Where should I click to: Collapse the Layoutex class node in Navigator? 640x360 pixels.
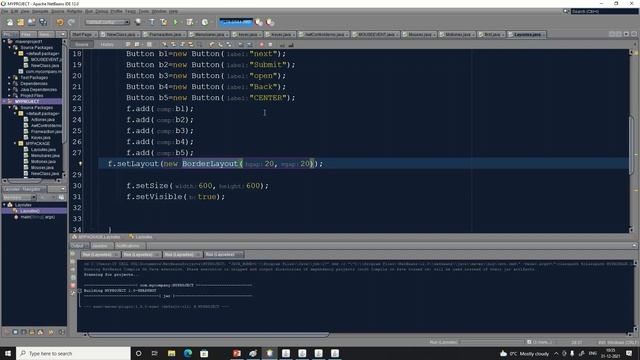coord(4,205)
